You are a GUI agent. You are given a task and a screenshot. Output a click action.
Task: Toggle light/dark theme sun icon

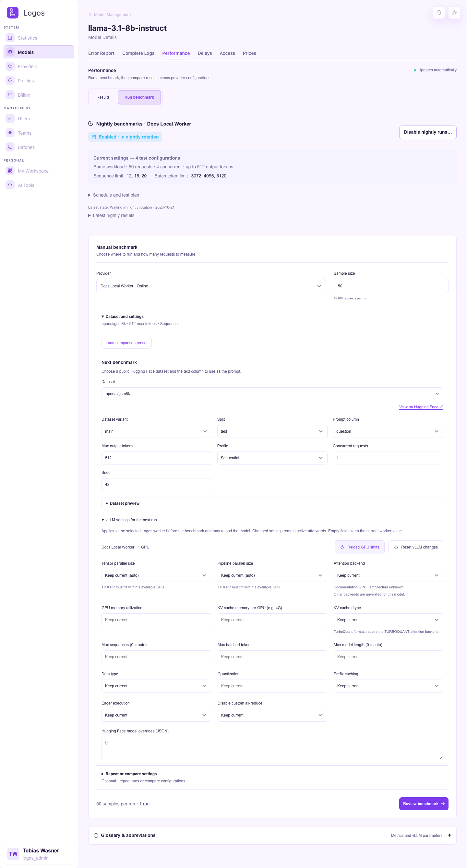click(454, 13)
